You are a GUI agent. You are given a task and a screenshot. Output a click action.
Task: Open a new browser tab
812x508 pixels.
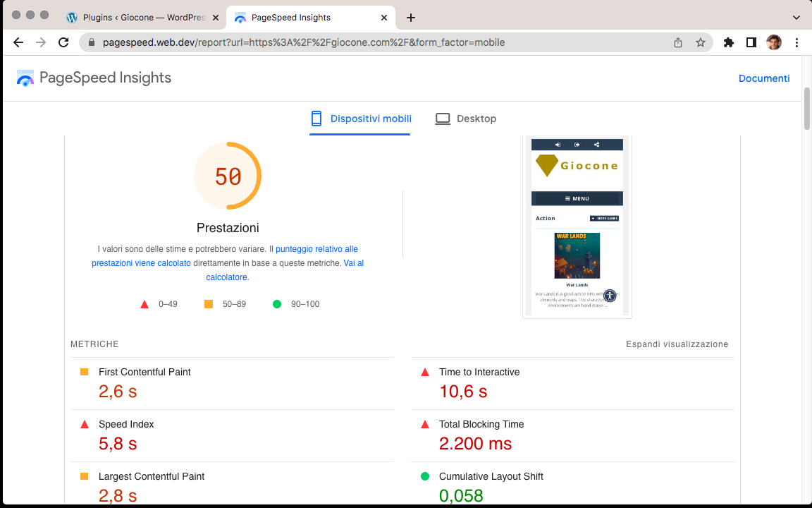411,18
